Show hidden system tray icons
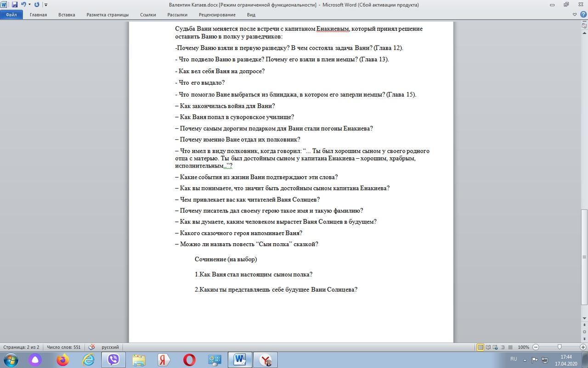This screenshot has width=588, height=368. coord(525,360)
